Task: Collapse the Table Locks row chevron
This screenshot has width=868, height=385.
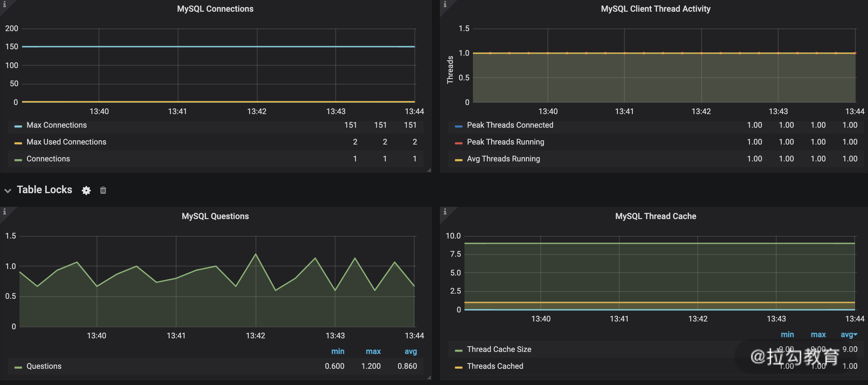Action: 8,191
